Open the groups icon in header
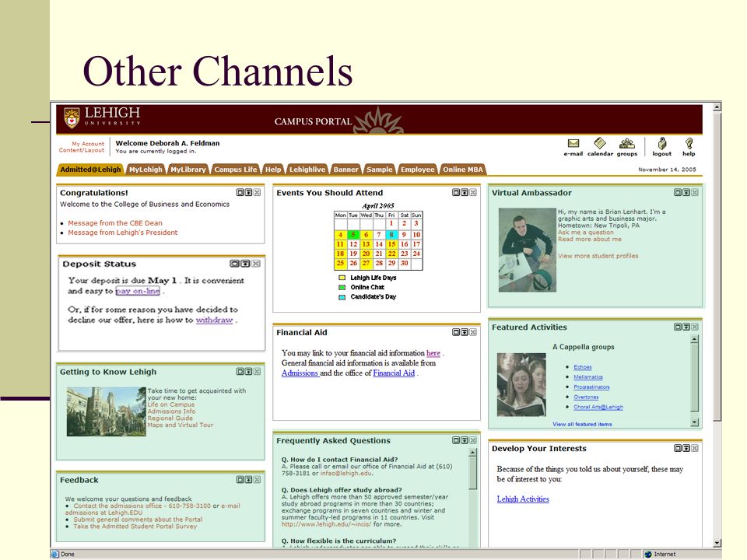The height and width of the screenshot is (560, 747). click(627, 143)
